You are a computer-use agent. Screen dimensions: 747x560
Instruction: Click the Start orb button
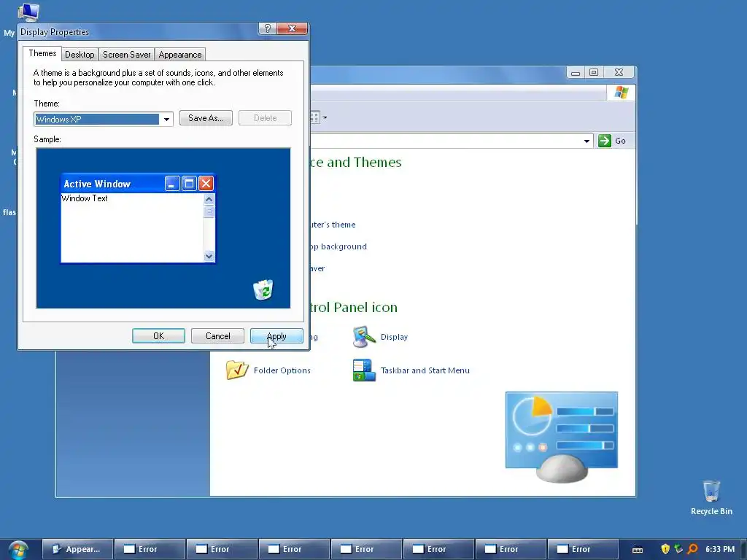point(18,550)
